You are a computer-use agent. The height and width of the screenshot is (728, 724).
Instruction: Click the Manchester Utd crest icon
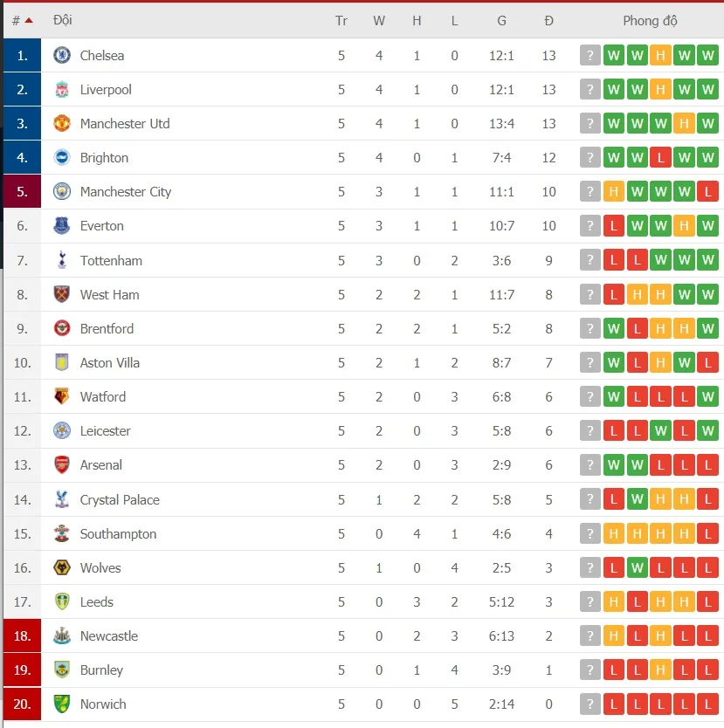tap(62, 124)
